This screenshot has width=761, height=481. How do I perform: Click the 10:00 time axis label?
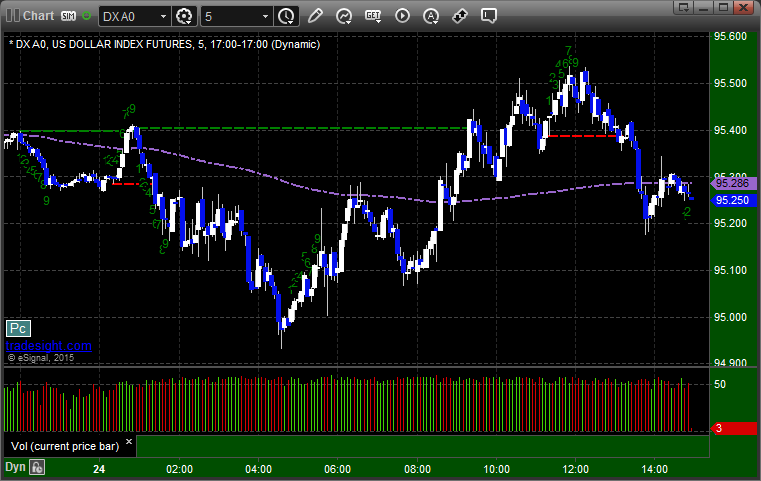pos(496,469)
